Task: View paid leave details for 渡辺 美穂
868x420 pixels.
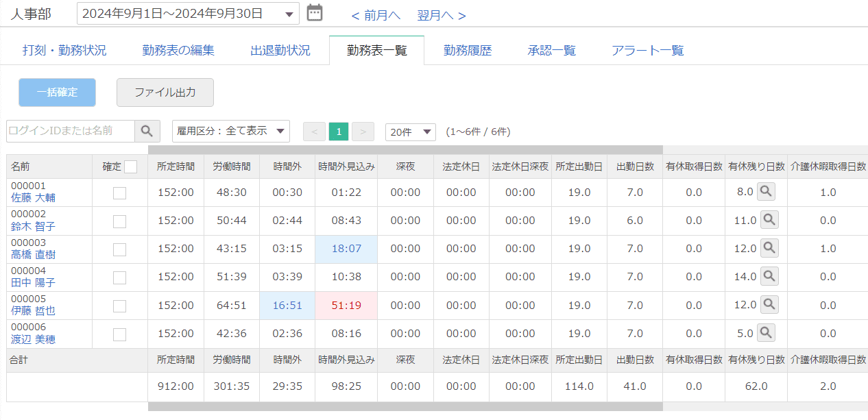Action: [x=766, y=333]
